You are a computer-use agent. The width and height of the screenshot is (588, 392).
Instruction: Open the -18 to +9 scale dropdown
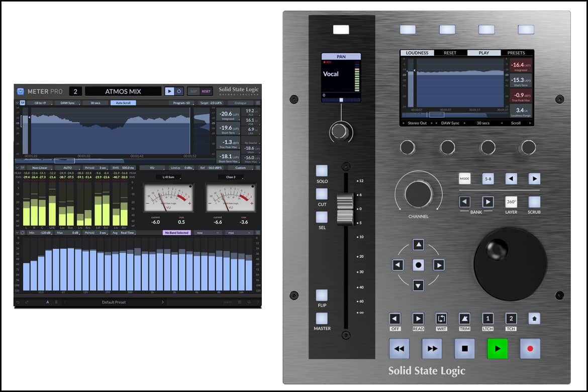coord(41,103)
